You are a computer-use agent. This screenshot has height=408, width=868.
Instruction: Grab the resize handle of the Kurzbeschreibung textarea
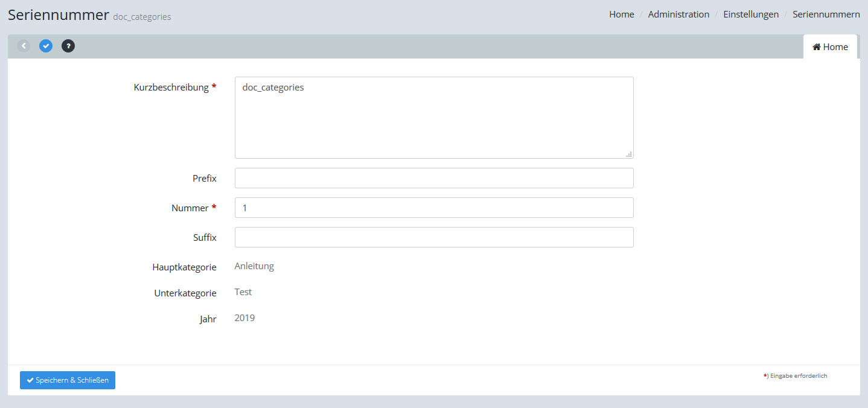(x=628, y=154)
